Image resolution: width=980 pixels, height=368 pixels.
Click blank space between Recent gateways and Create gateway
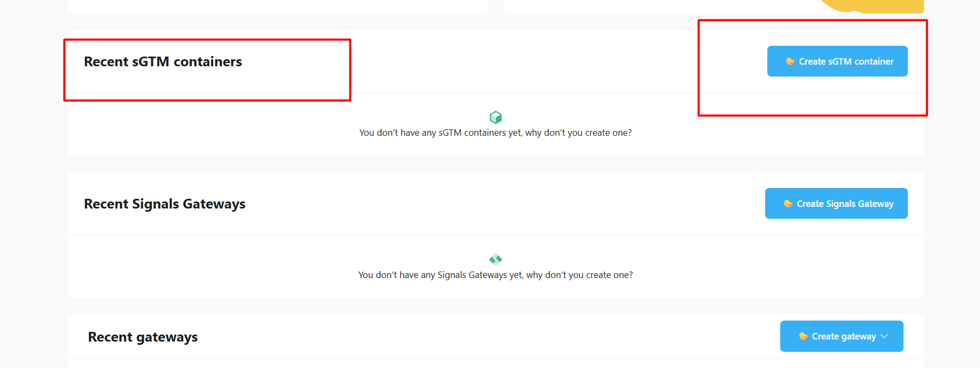click(x=485, y=337)
